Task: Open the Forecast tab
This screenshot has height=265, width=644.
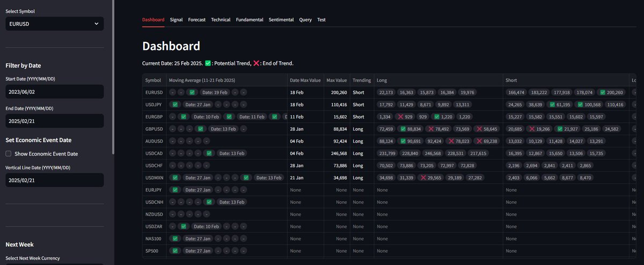Action: tap(197, 20)
